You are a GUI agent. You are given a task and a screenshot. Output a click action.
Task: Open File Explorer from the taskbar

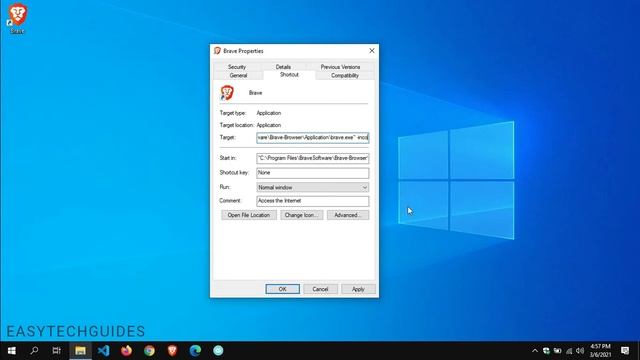click(80, 351)
